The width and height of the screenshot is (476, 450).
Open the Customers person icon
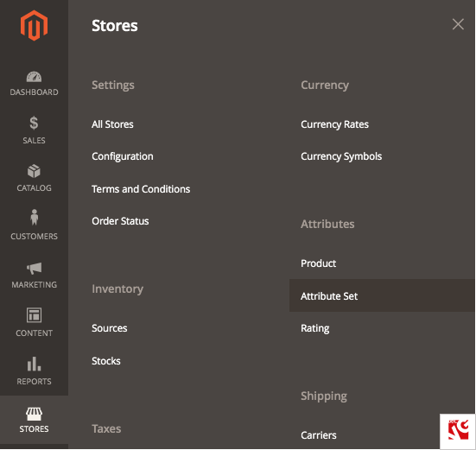(x=35, y=218)
